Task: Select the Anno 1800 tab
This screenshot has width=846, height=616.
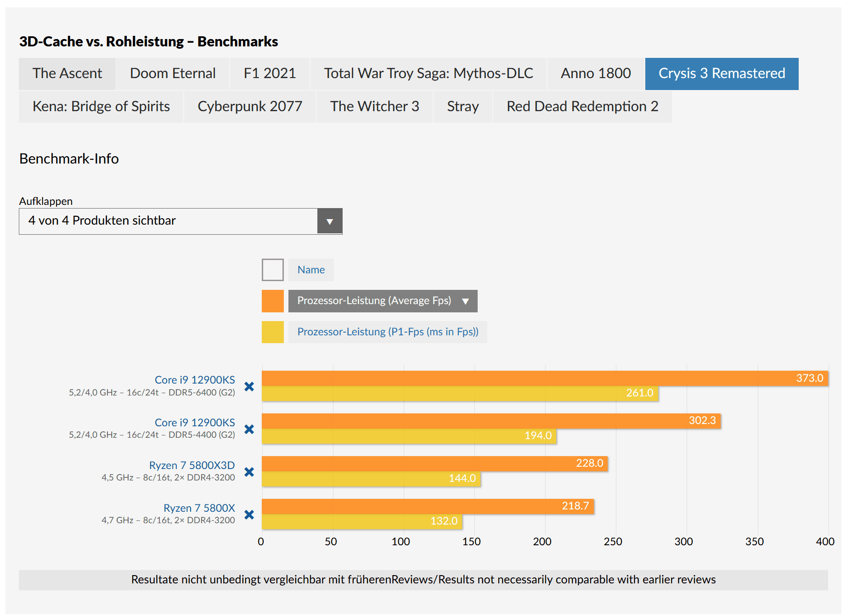Action: (x=596, y=73)
